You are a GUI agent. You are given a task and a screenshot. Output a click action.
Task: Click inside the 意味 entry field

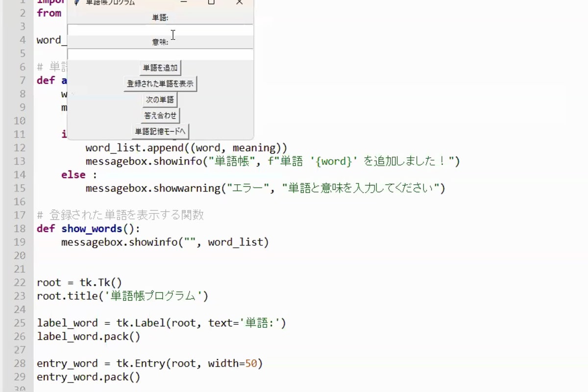point(160,54)
